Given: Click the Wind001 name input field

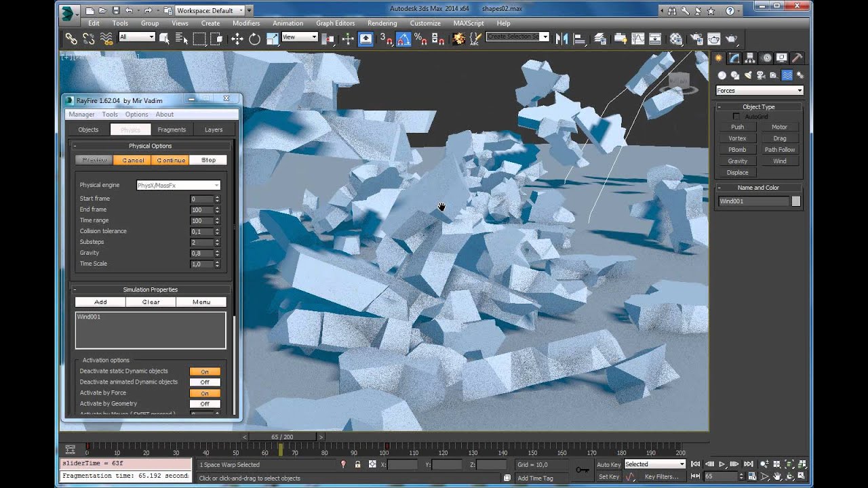Looking at the screenshot, I should pyautogui.click(x=754, y=201).
